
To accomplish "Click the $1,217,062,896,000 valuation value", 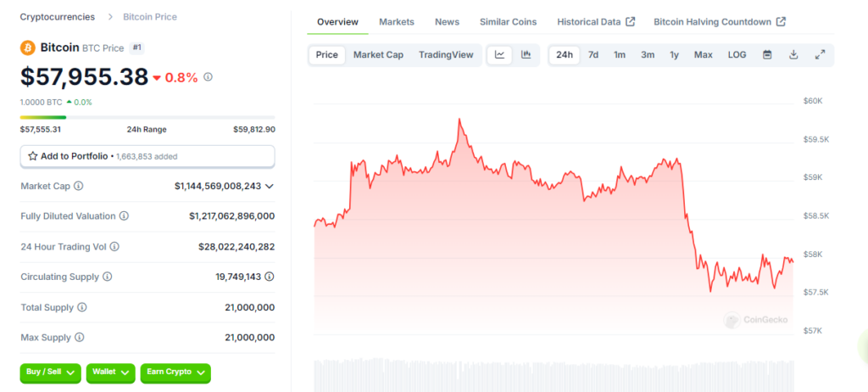I will 232,216.
